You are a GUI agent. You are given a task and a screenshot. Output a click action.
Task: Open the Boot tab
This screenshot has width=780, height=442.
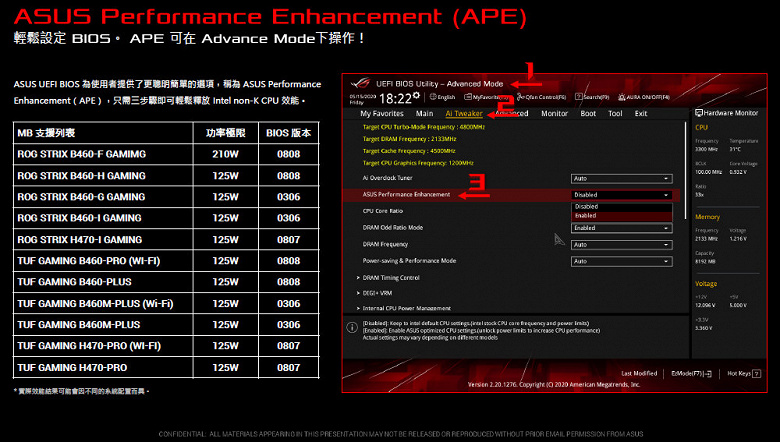(588, 113)
